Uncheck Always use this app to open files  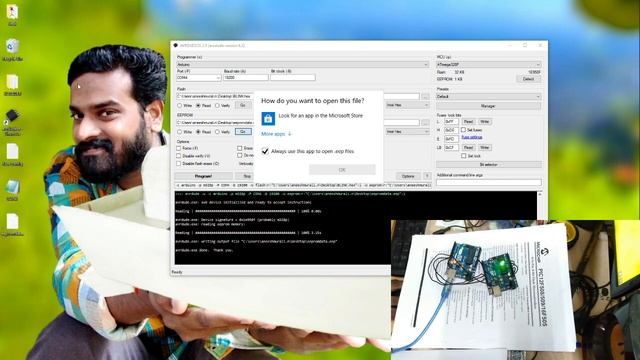tap(265, 151)
